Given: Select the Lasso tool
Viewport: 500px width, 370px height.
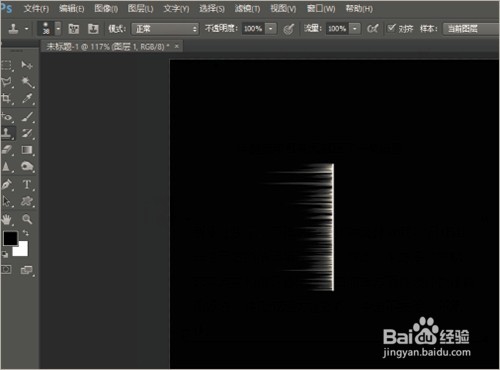Looking at the screenshot, I should click(x=7, y=82).
